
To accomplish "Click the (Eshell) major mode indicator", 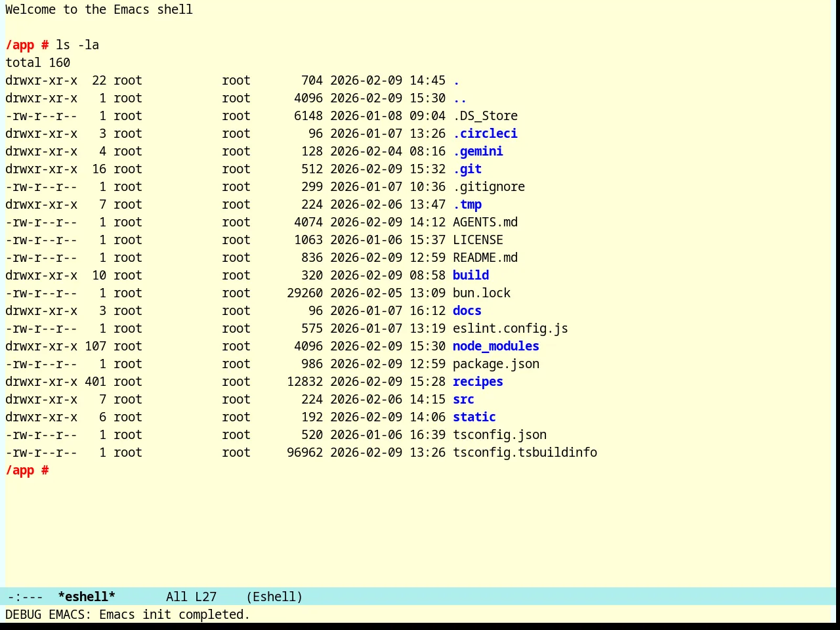I will (x=274, y=597).
